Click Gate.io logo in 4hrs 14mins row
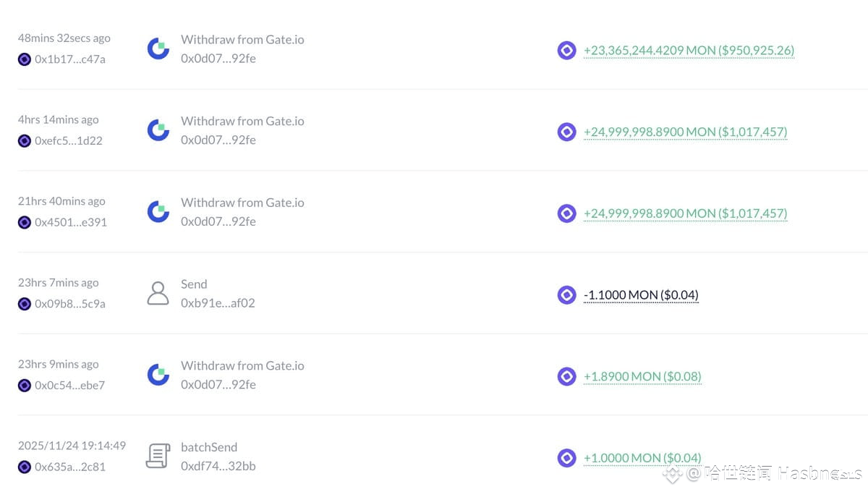The width and height of the screenshot is (868, 492). [158, 130]
